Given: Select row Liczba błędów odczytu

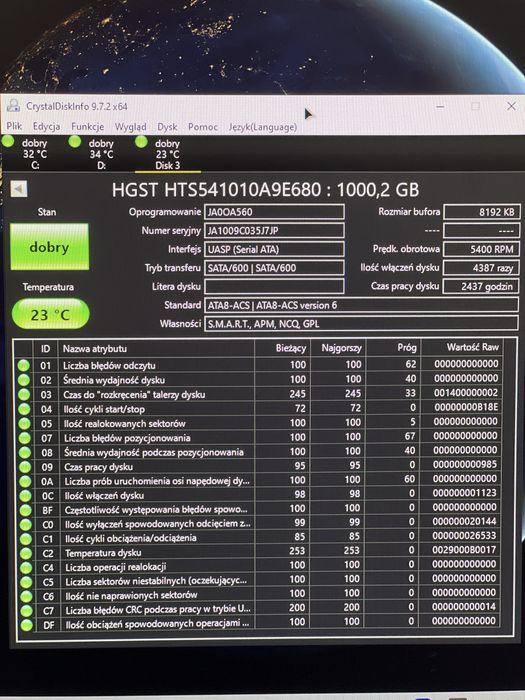Looking at the screenshot, I should pyautogui.click(x=259, y=365).
